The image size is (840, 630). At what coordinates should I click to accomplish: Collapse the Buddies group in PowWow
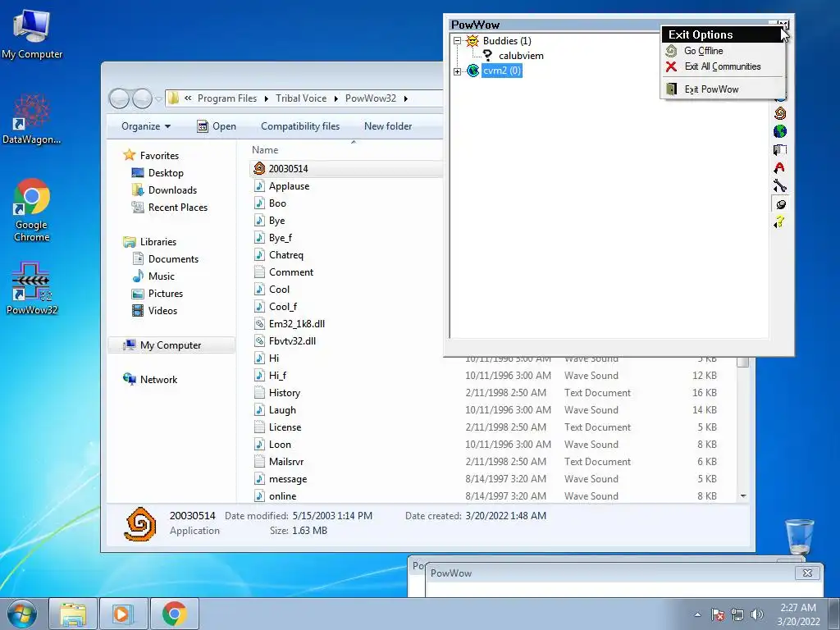tap(457, 41)
